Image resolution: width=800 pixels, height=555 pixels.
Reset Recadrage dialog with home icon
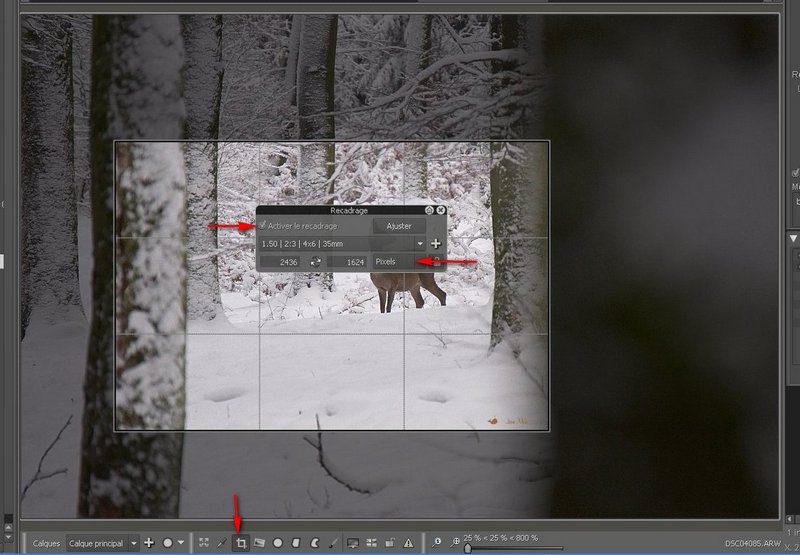(429, 210)
